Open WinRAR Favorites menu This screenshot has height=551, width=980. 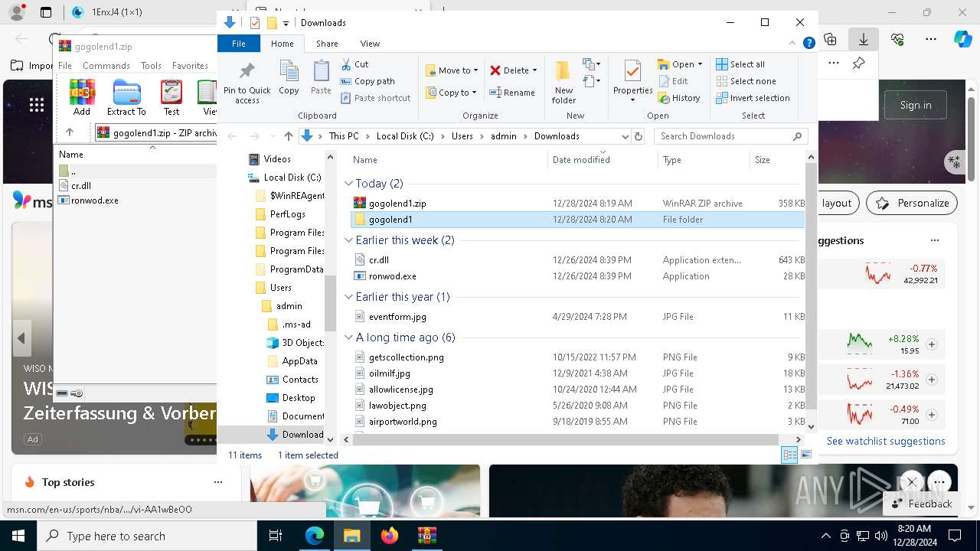click(190, 66)
